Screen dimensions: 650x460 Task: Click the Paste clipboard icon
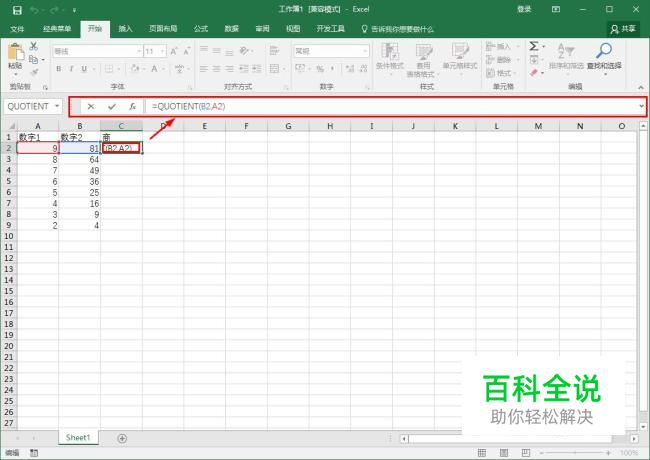click(15, 52)
